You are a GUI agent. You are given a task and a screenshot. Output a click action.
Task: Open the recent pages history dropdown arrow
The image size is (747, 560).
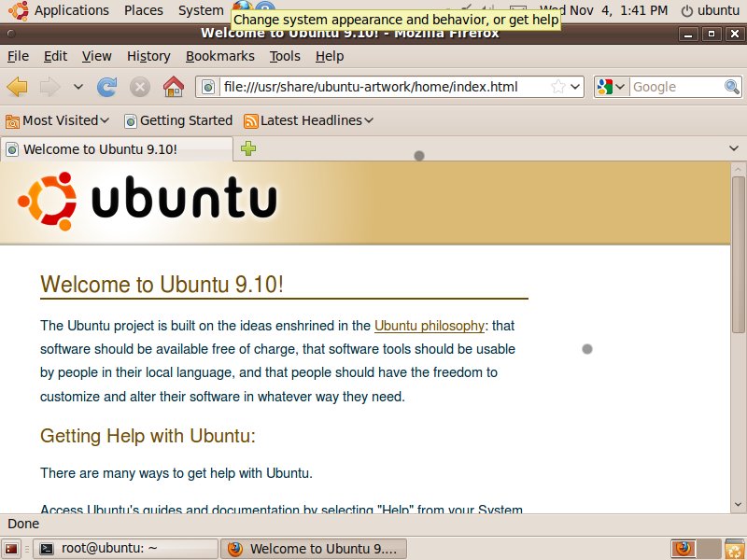tap(78, 87)
